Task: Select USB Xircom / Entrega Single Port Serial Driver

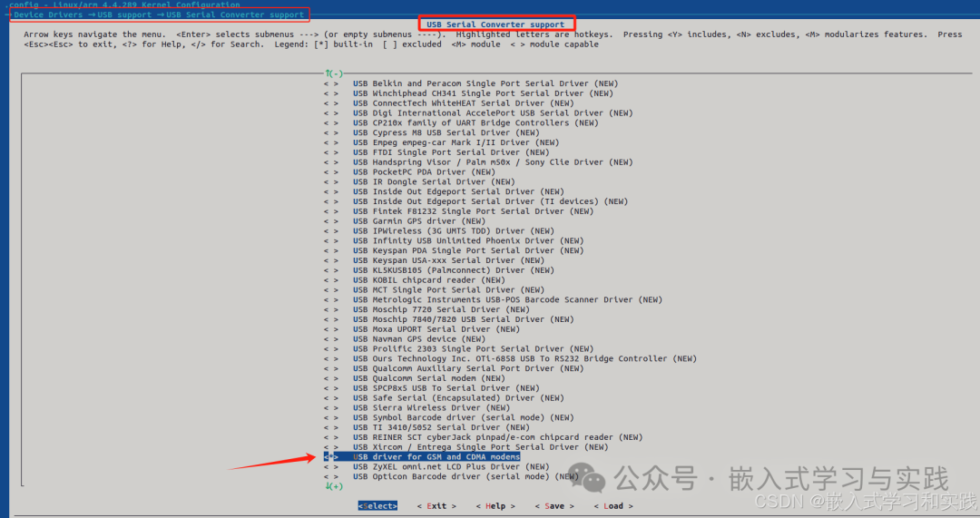Action: 465,446
